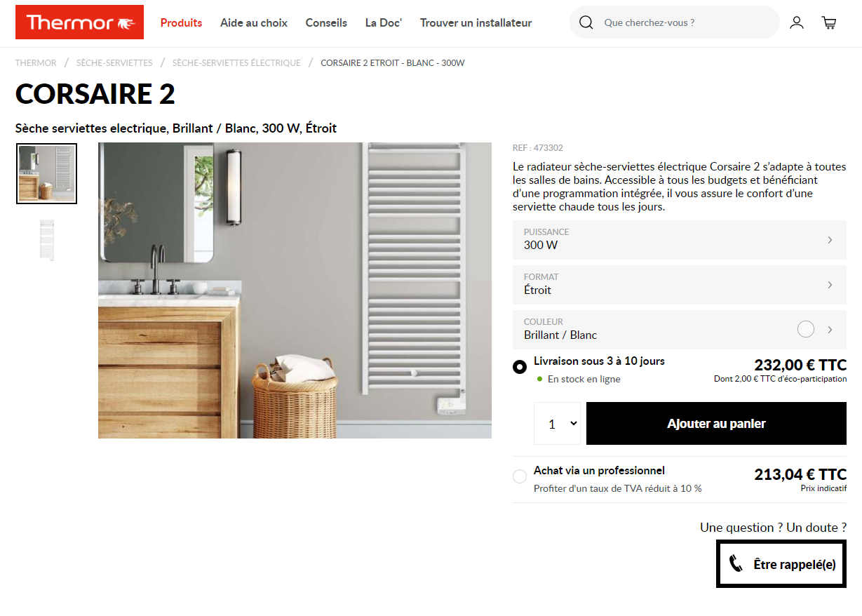The image size is (862, 616).
Task: Open the Couleur Brillant / Blanc chevron
Action: pos(830,330)
